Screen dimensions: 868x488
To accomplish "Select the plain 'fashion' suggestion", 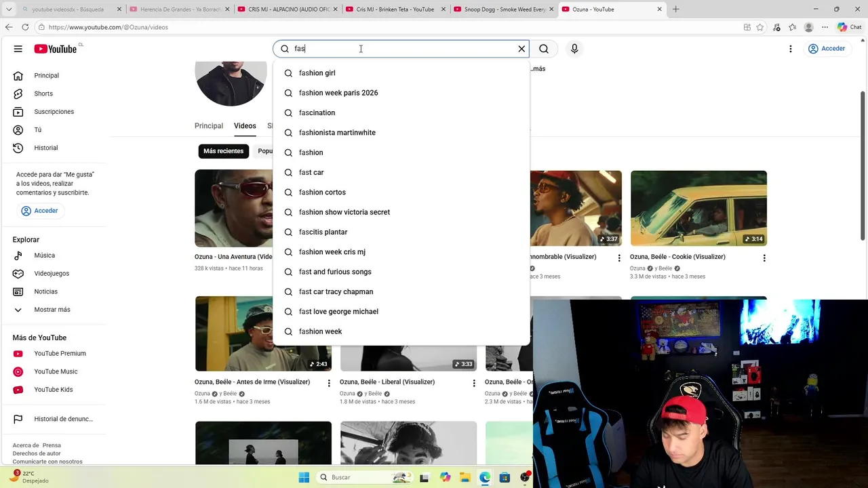I will 401,152.
